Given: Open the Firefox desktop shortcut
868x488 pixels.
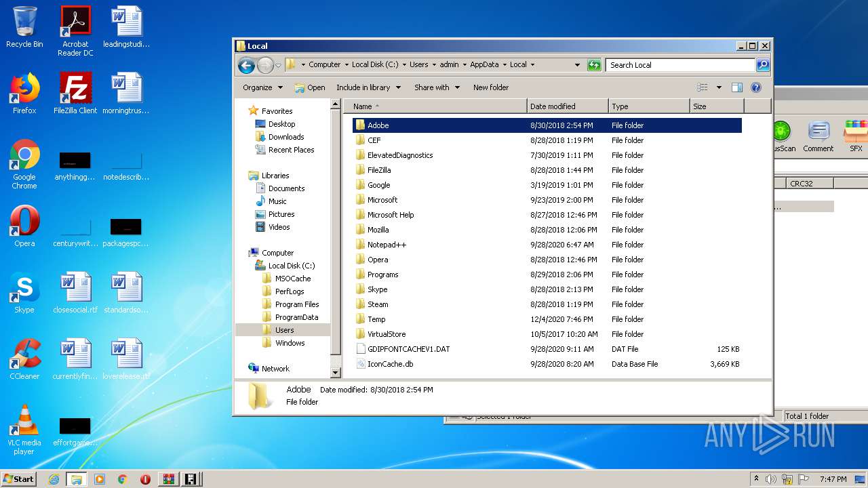Looking at the screenshot, I should pyautogui.click(x=24, y=93).
